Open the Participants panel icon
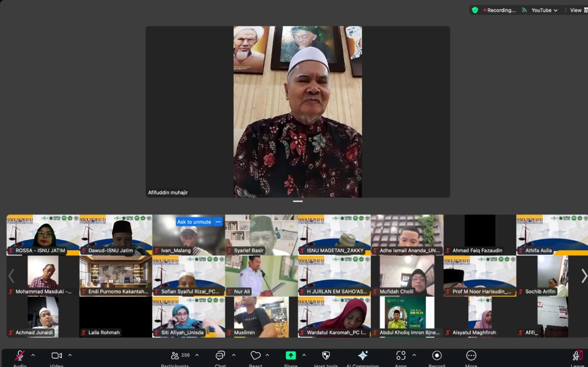 [x=175, y=356]
